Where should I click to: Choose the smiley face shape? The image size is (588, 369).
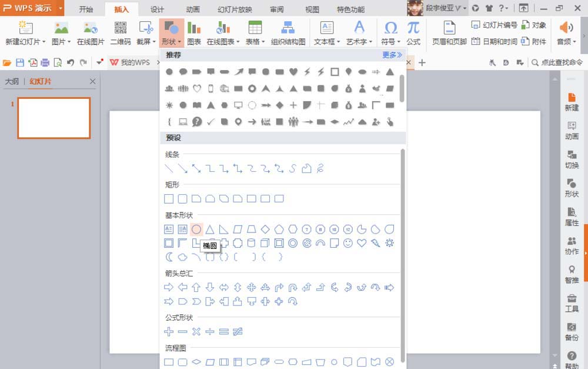point(348,243)
